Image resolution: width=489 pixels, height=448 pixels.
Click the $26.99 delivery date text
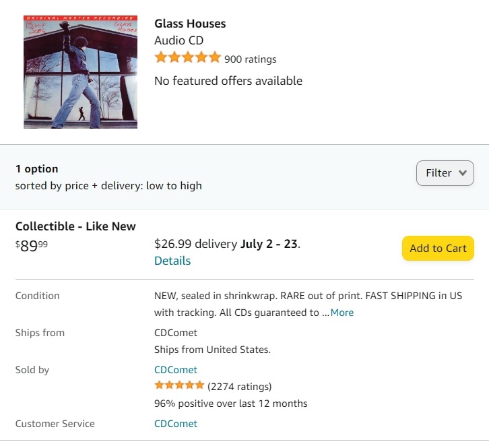[227, 244]
